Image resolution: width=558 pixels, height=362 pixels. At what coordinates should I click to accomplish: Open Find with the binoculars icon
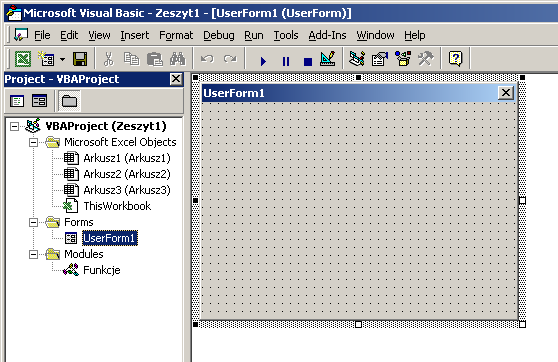177,59
